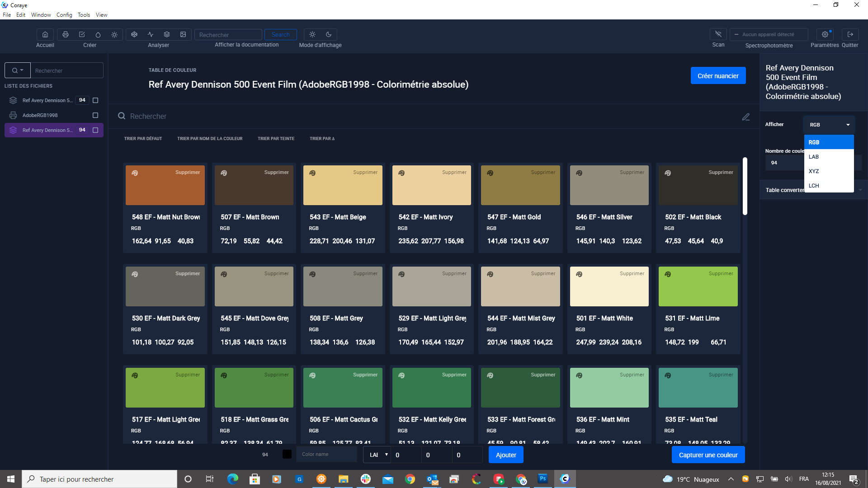Click the Créer nuancier button
Screen dimensions: 868x488
coord(718,76)
